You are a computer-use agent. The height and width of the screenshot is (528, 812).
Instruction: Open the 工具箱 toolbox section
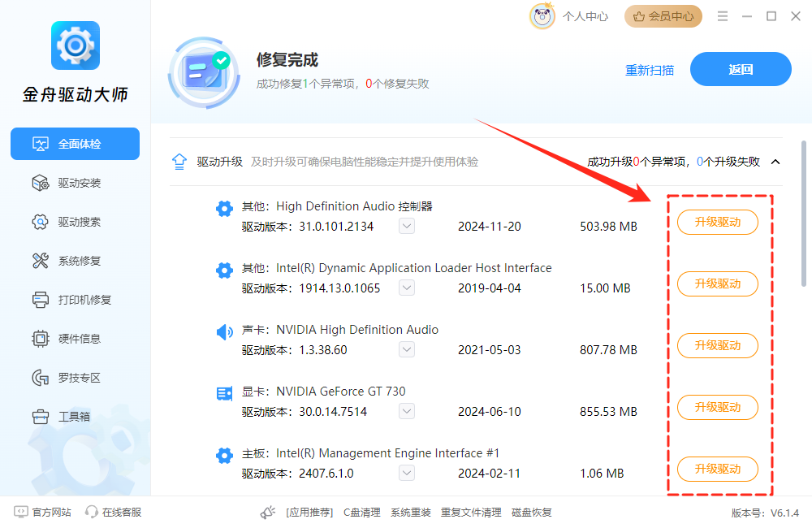75,417
